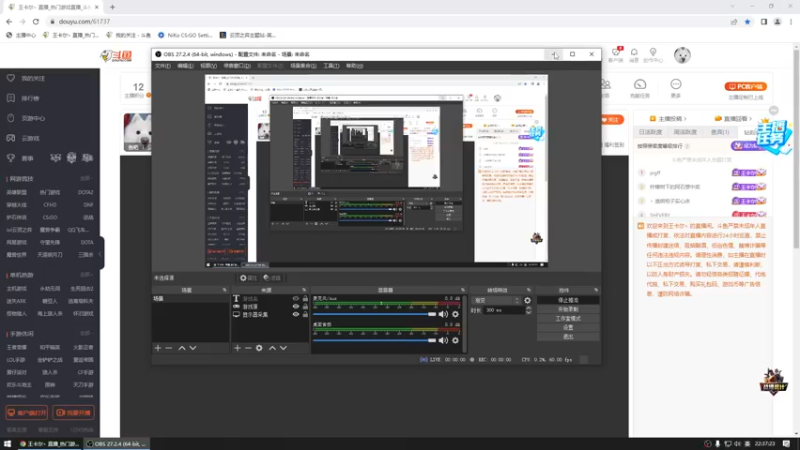Open OBS 设置 settings button
This screenshot has height=450, width=800.
pos(568,328)
